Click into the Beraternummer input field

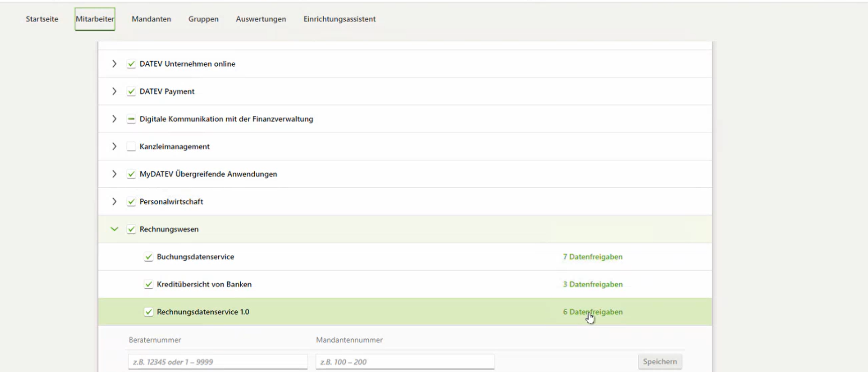[218, 361]
